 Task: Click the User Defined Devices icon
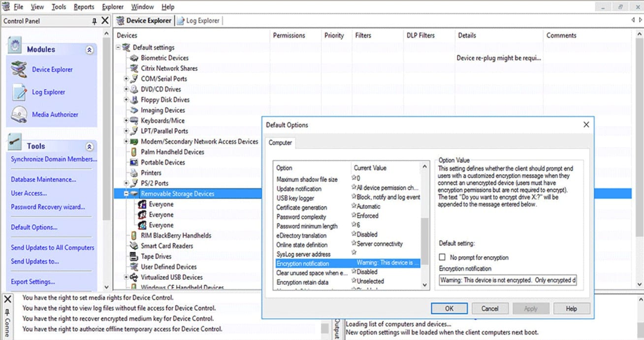pyautogui.click(x=133, y=267)
